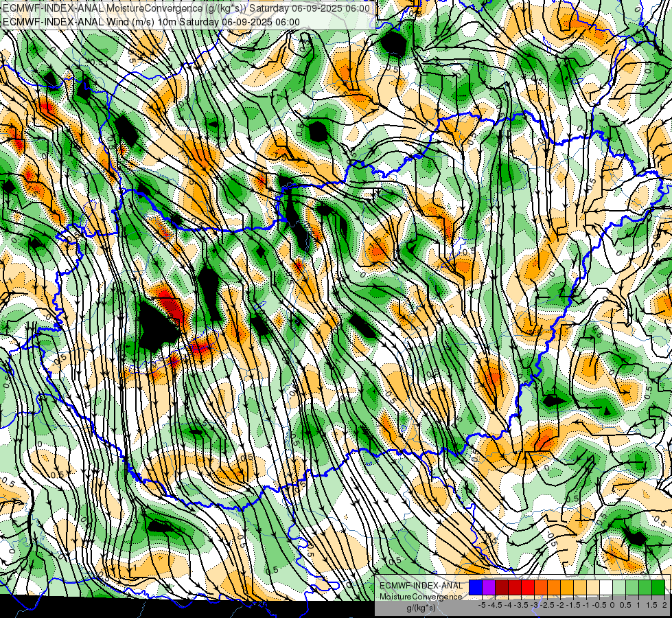This screenshot has width=672, height=618.
Task: Pick the legend swatch between -3 and -2.5
Action: coord(541,588)
